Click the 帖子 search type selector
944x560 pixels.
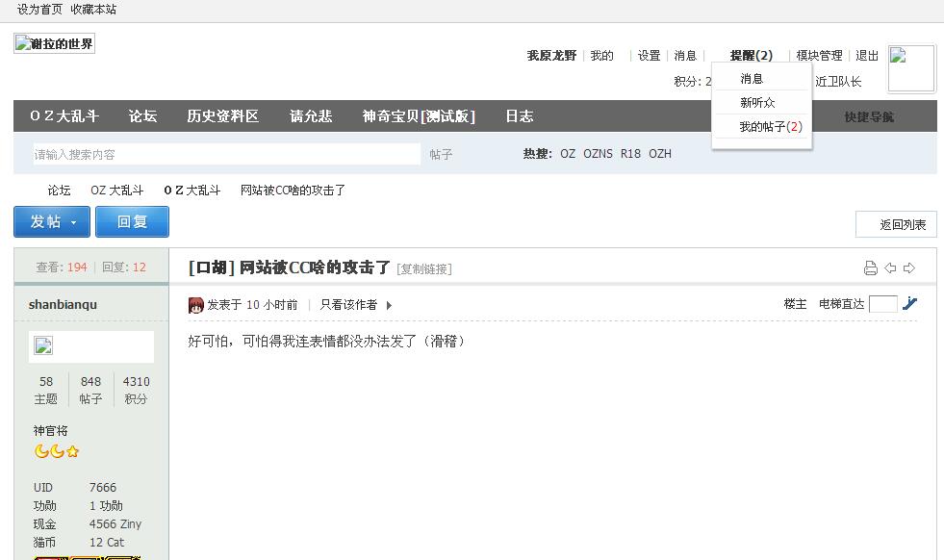point(441,155)
